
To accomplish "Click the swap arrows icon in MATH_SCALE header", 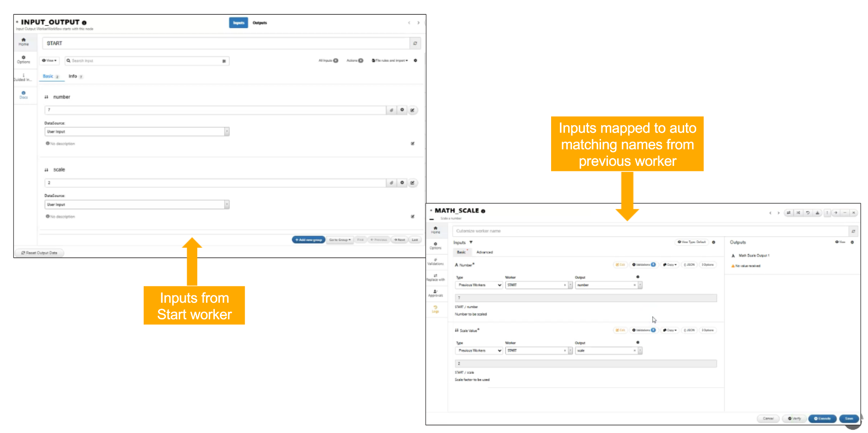I will point(789,213).
